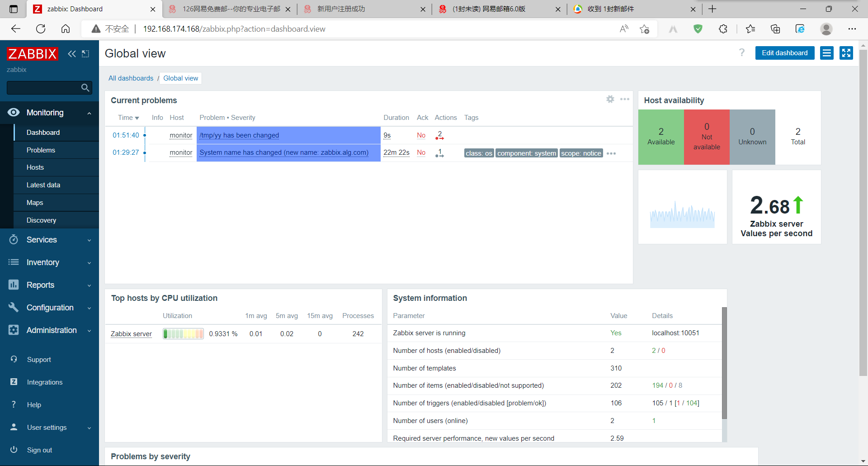Expand the User settings menu

pyautogui.click(x=49, y=428)
